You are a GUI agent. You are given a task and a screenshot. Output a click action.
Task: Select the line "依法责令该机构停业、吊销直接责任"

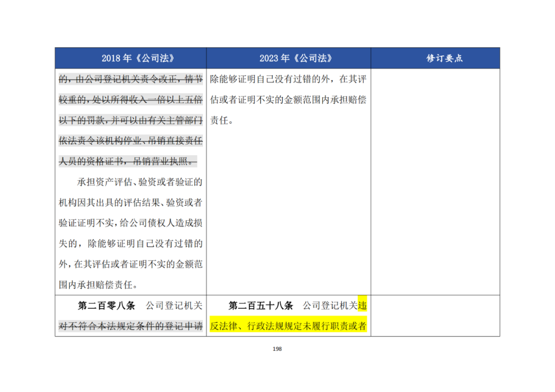[131, 141]
